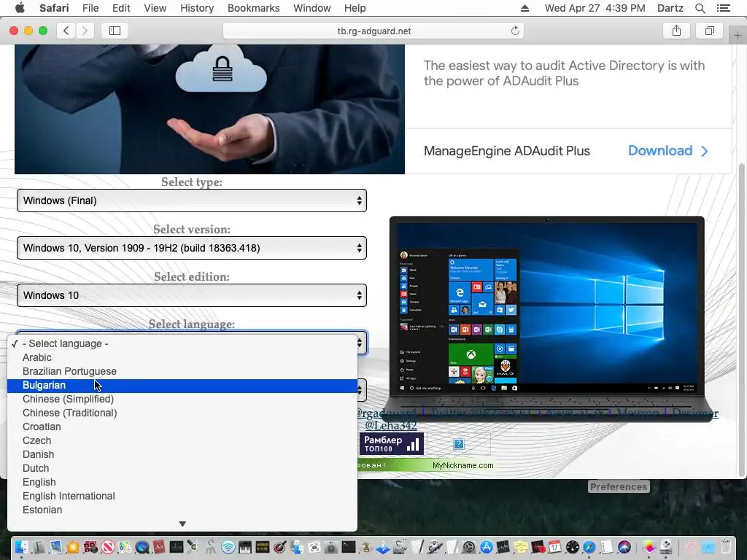Open QuickTime Player in the Dock
This screenshot has width=747, height=560.
pyautogui.click(x=142, y=547)
